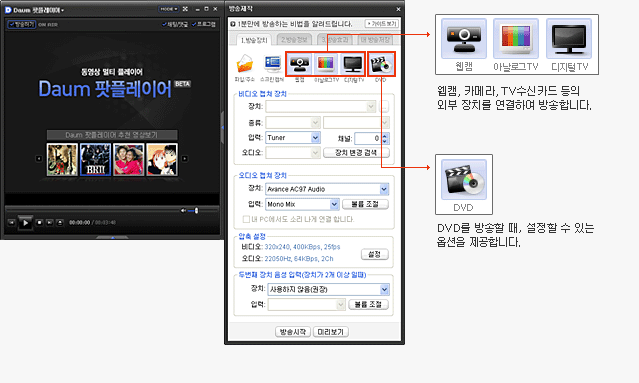639x383 pixels.
Task: Select the 아날로그TV source in broadcast window
Action: pos(326,64)
